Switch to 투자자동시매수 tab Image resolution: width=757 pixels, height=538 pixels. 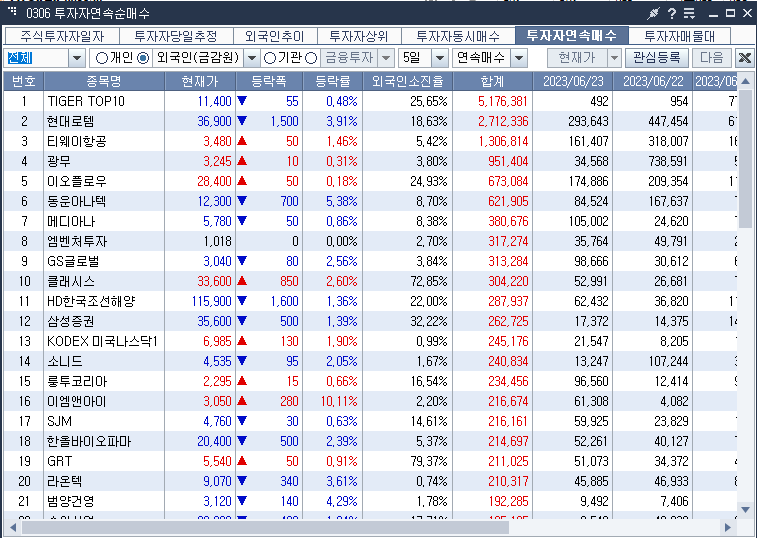(x=458, y=36)
